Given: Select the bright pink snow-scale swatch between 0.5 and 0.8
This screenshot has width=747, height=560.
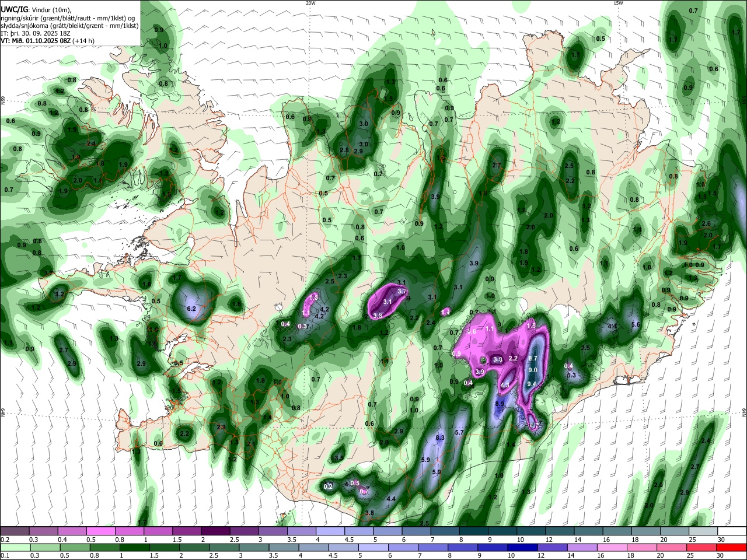Looking at the screenshot, I should click(101, 531).
